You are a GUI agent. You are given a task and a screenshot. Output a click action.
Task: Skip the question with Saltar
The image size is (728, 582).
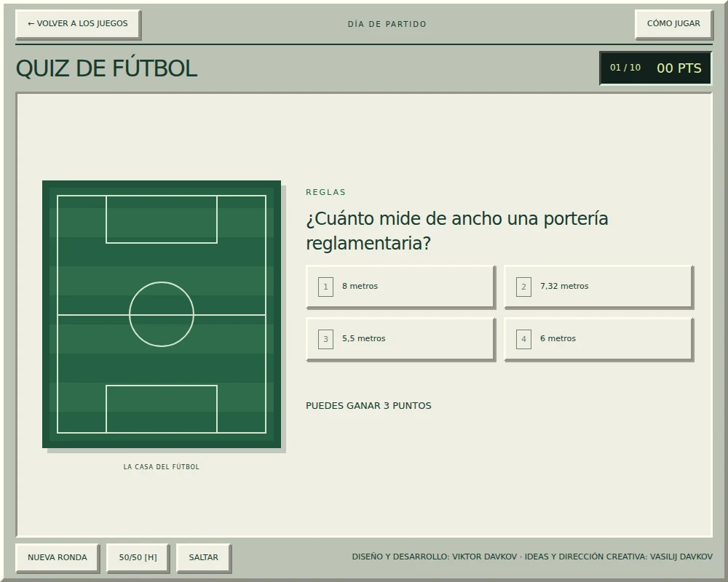[x=203, y=557]
